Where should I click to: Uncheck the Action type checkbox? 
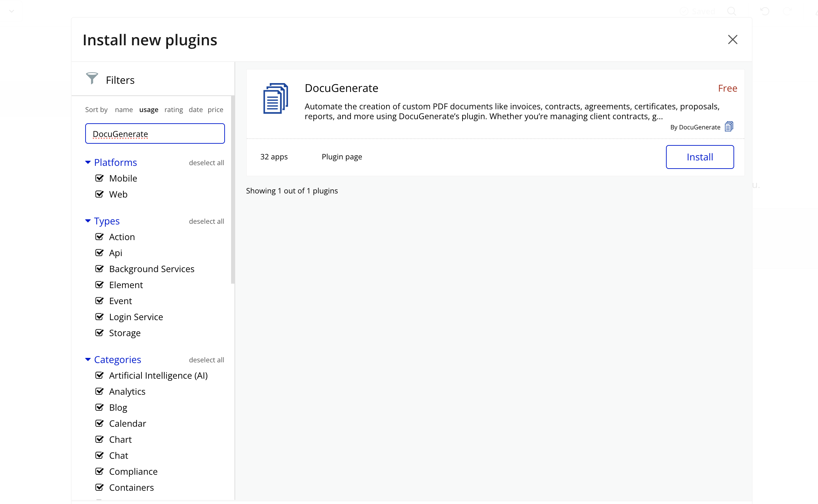click(99, 237)
